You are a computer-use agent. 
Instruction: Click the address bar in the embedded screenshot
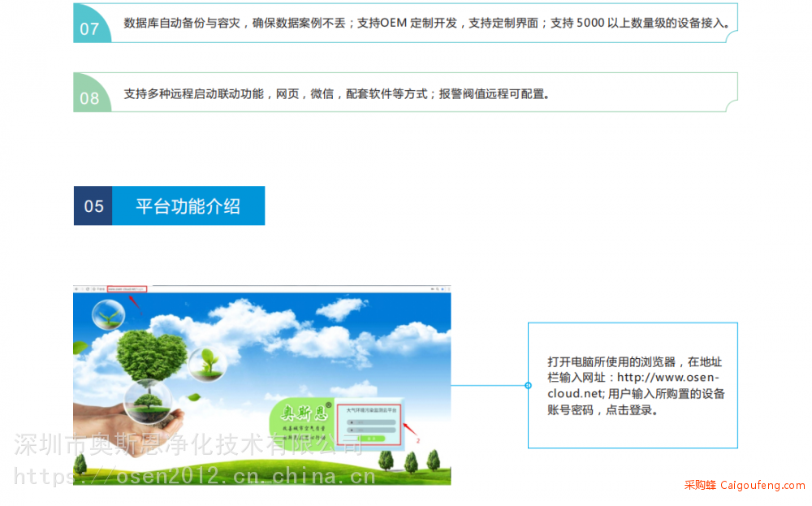pyautogui.click(x=127, y=289)
